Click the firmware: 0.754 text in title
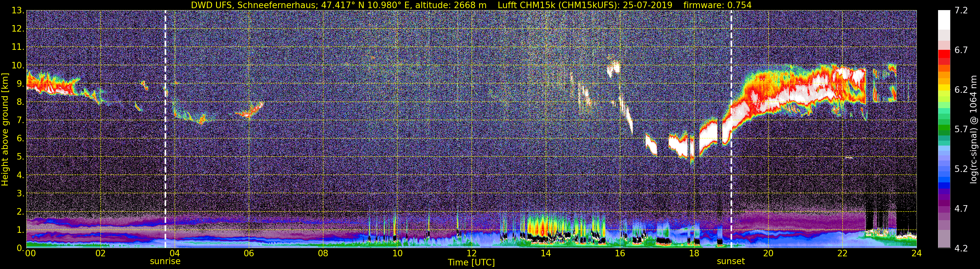 click(717, 5)
